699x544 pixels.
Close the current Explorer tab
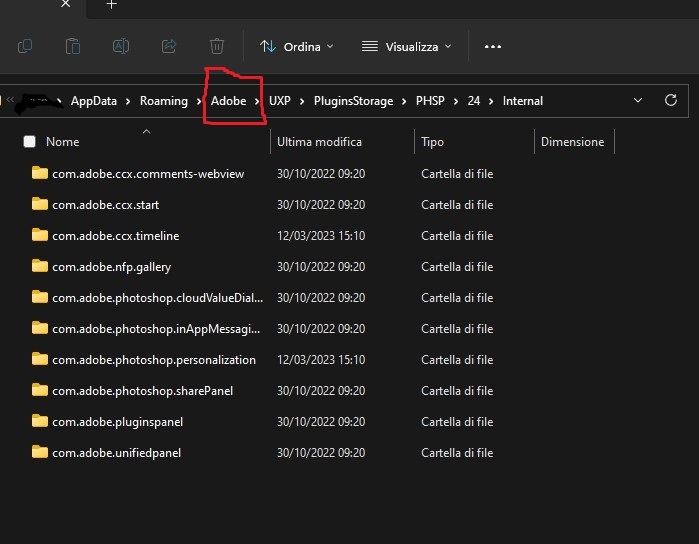(66, 4)
